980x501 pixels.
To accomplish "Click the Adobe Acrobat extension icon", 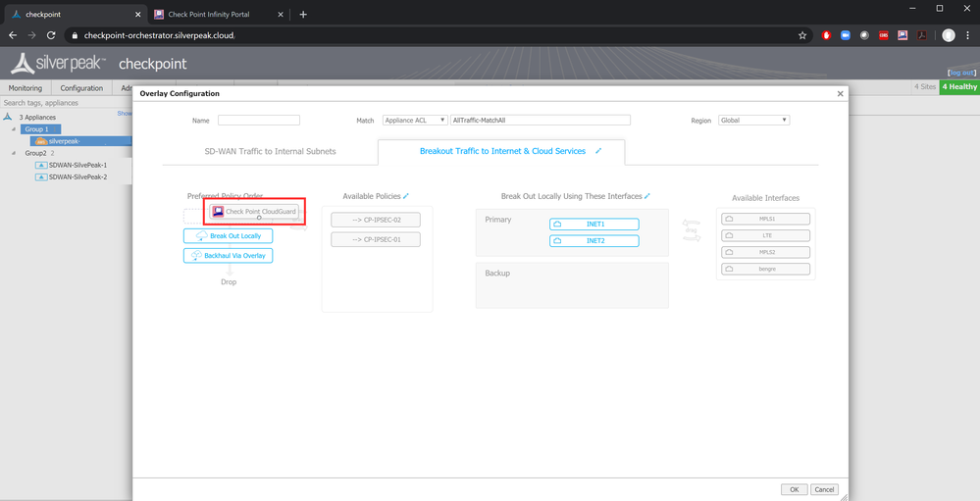I will click(x=923, y=35).
